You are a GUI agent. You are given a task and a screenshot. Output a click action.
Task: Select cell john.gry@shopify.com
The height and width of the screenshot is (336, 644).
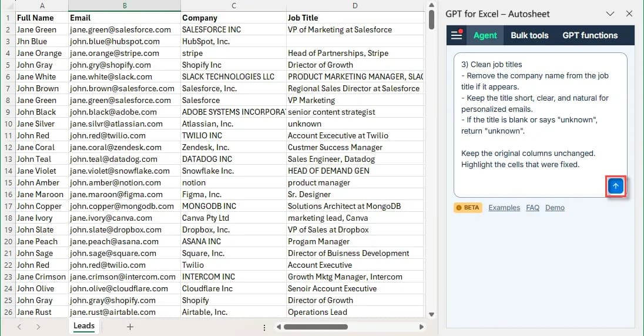point(125,65)
